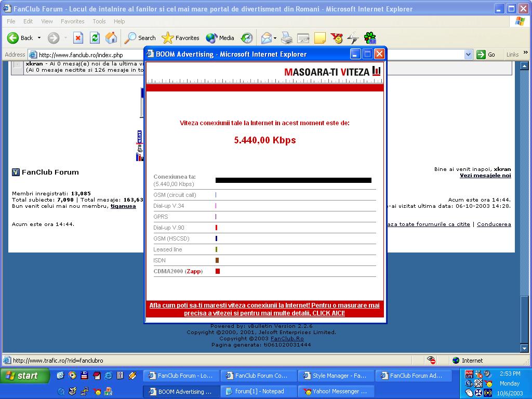Click the FanClub Forum vBulletin icon
The height and width of the screenshot is (399, 532).
pos(16,172)
